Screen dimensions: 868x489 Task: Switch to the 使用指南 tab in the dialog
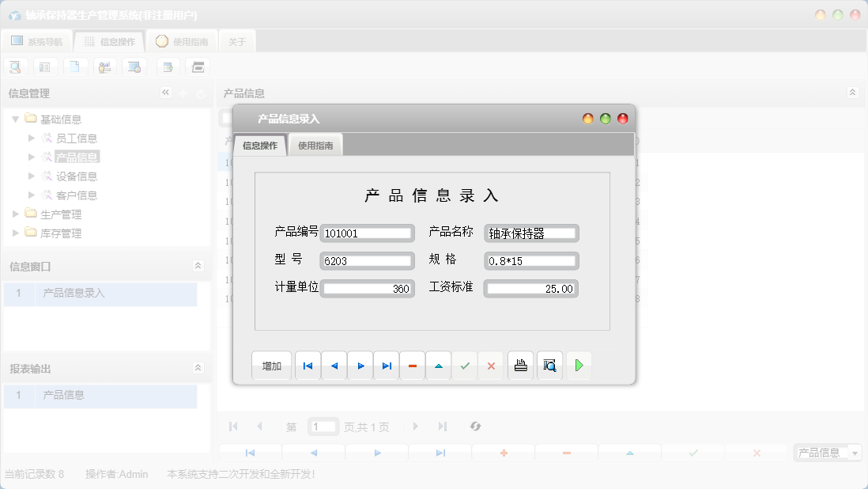pos(315,145)
